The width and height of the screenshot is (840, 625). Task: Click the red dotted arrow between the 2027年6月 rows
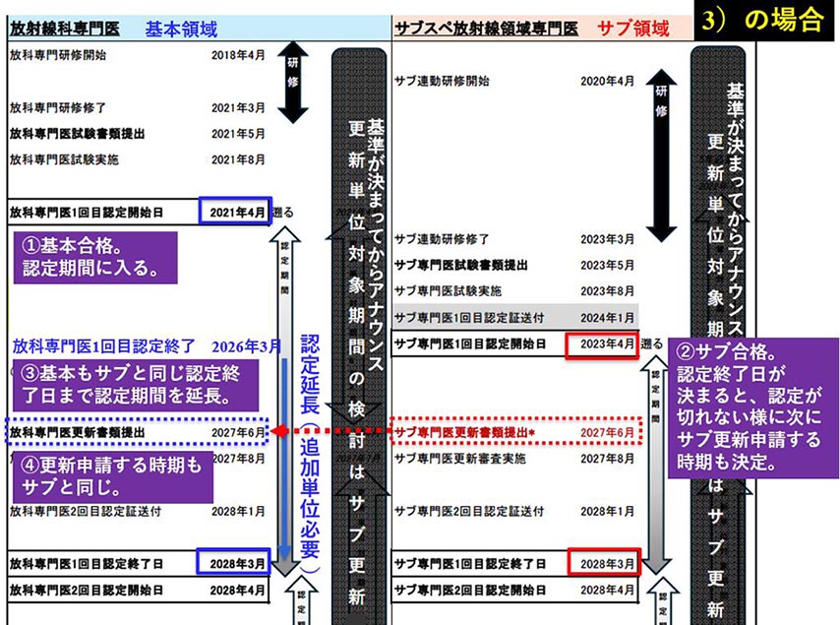click(334, 431)
